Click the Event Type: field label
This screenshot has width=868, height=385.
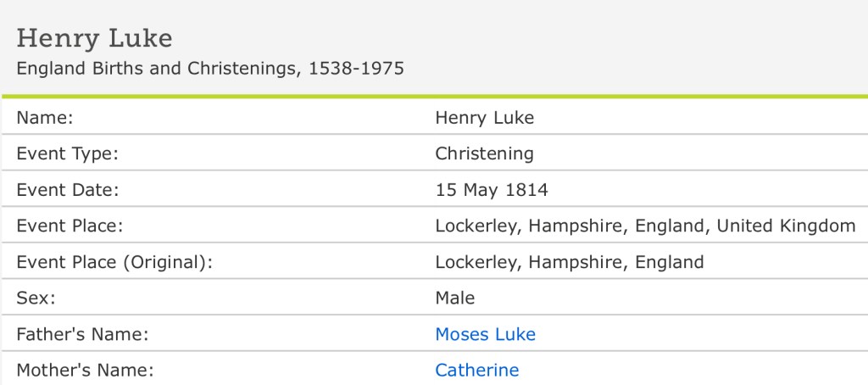[x=66, y=153]
